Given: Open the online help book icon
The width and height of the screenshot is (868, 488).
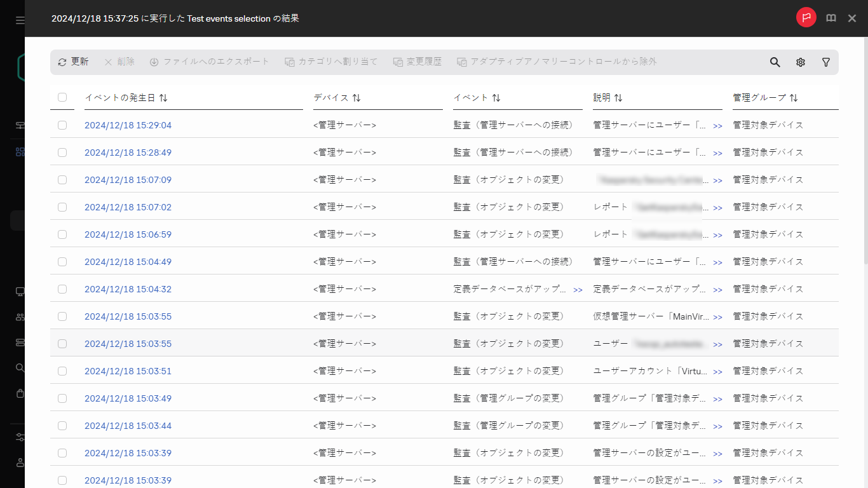Looking at the screenshot, I should pos(831,17).
